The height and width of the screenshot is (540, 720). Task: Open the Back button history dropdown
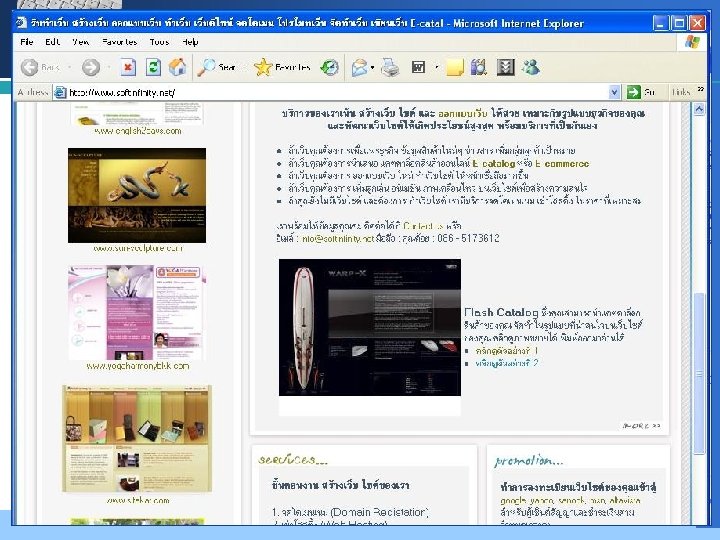coord(69,68)
